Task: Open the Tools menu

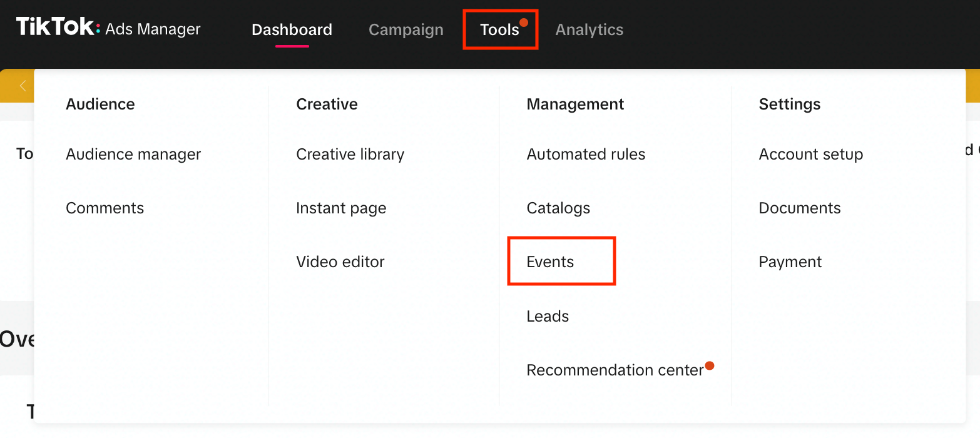Action: pyautogui.click(x=500, y=29)
